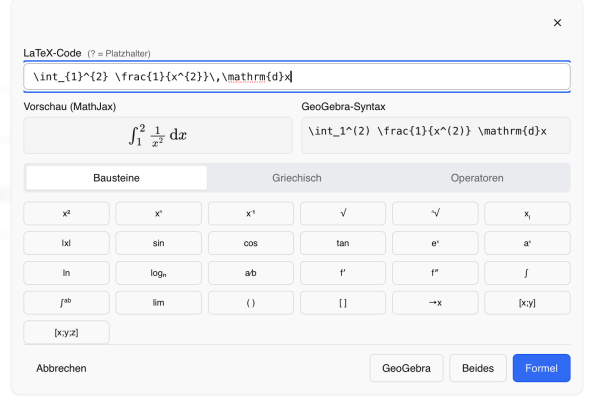
Task: Insert the a/b fraction block
Action: pyautogui.click(x=251, y=273)
